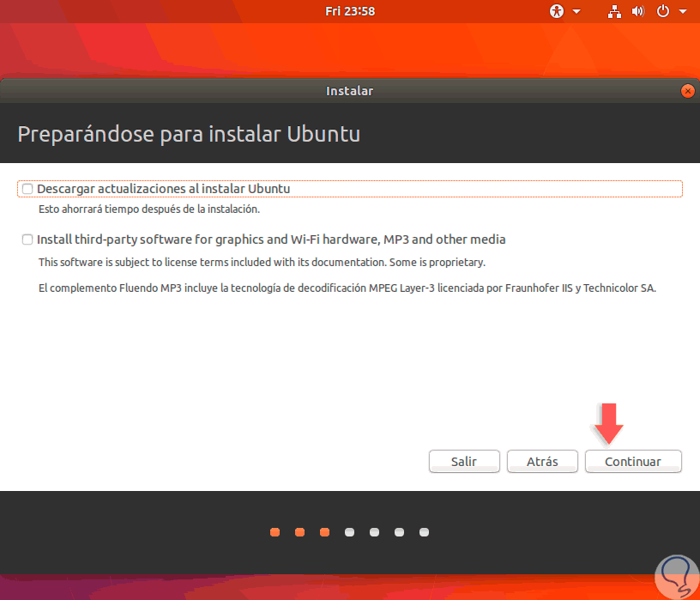Click the Continuar button
The image size is (700, 600).
(x=633, y=461)
